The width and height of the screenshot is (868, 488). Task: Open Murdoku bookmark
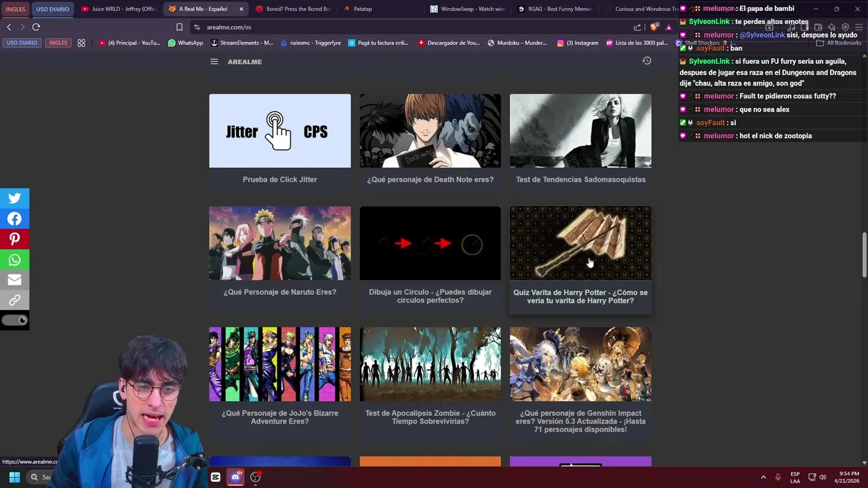tap(517, 43)
